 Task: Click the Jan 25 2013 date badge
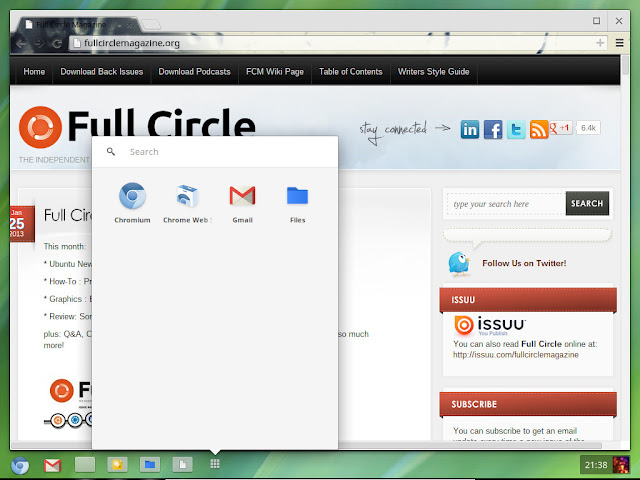pyautogui.click(x=22, y=224)
